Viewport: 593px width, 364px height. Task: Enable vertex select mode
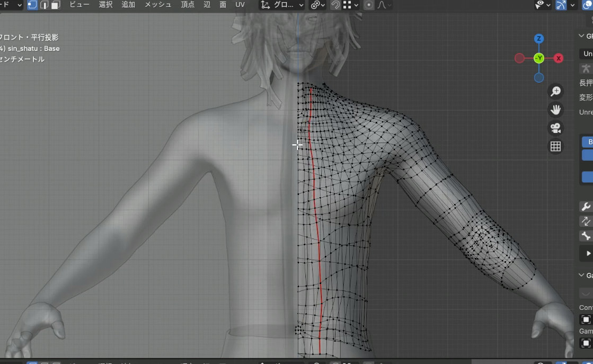[32, 5]
